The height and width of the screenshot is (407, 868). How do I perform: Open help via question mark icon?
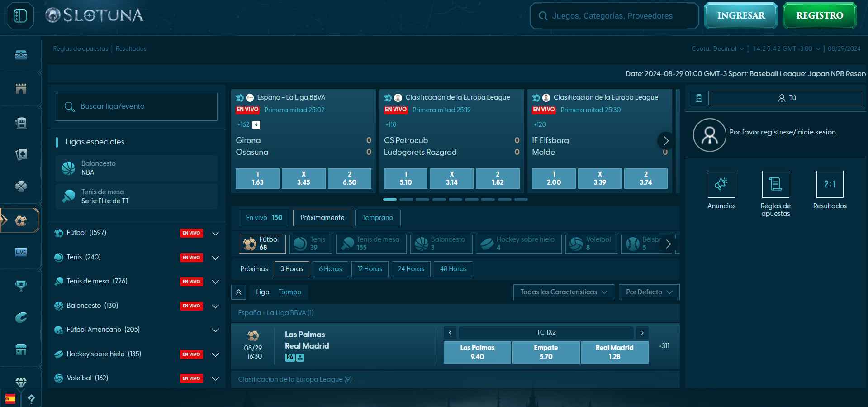(x=31, y=399)
